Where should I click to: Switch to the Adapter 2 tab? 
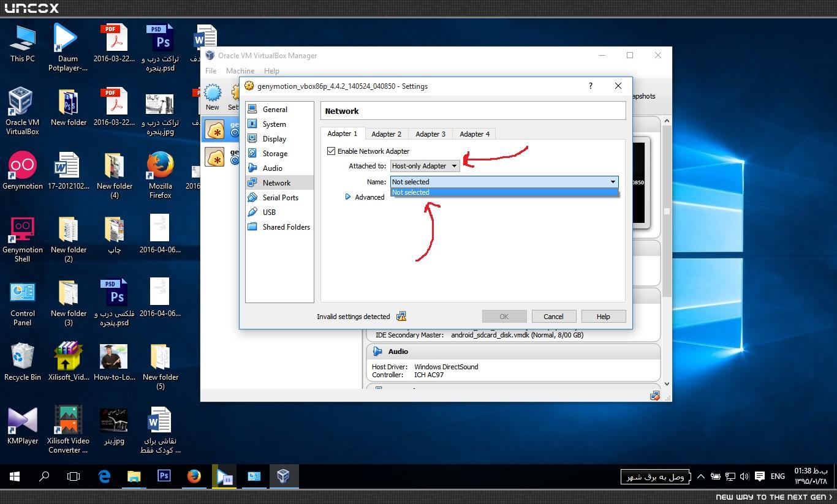(x=387, y=134)
